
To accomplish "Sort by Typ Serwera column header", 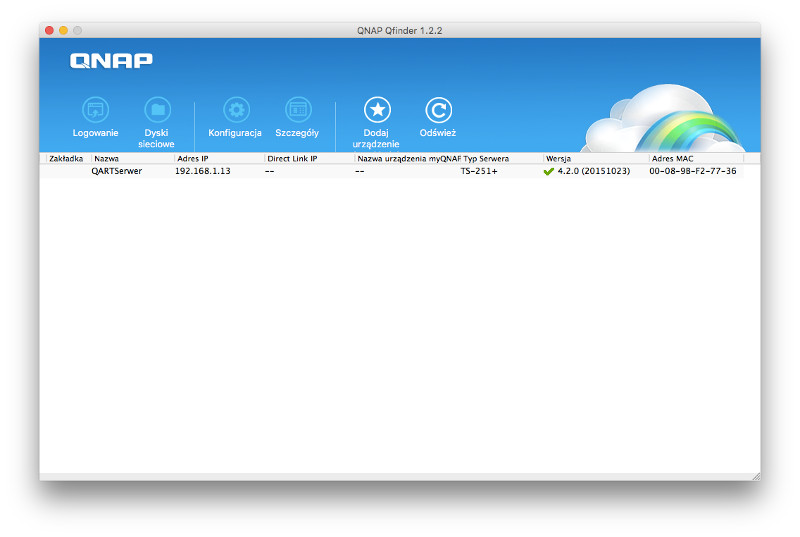I will click(x=502, y=159).
